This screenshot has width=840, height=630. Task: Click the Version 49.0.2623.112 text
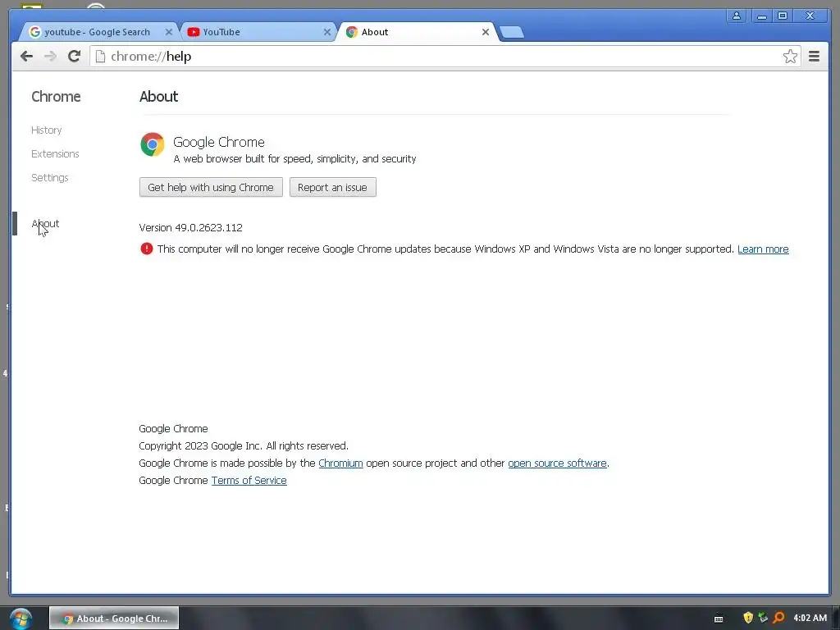(x=190, y=228)
